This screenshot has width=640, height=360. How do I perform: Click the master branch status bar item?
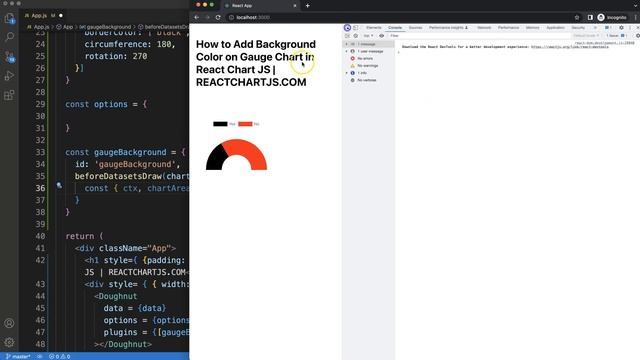[x=18, y=356]
